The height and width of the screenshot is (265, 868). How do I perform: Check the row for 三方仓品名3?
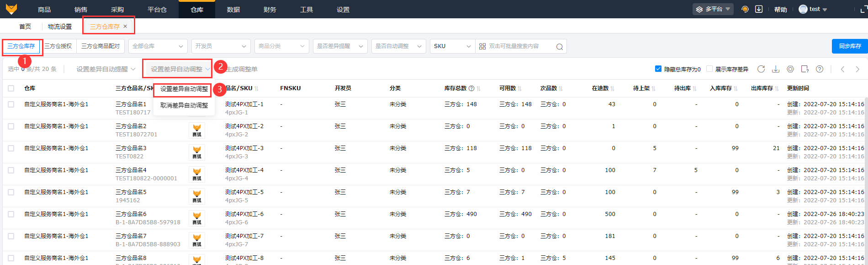point(11,148)
